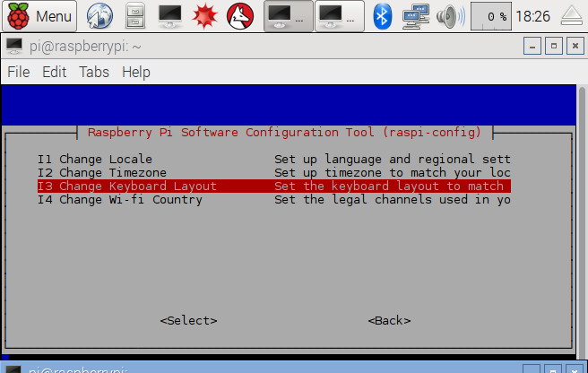This screenshot has width=588, height=373.
Task: Click the volume speaker icon
Action: pos(450,16)
